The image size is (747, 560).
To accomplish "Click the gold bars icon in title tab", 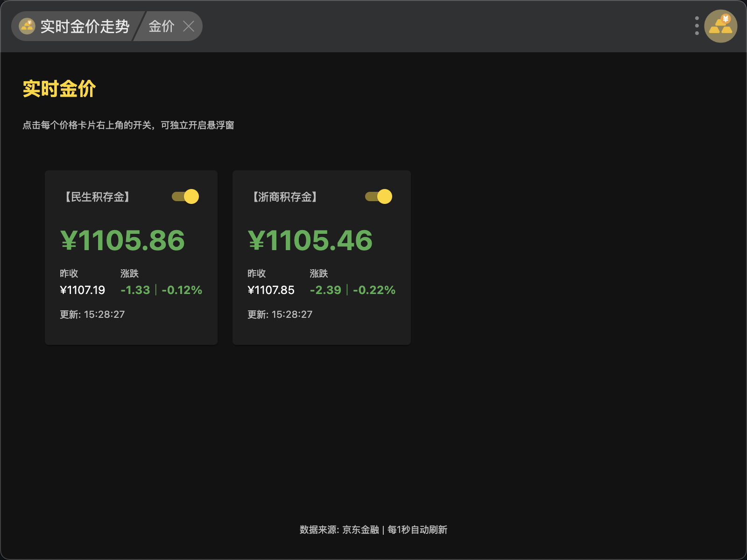I will [x=27, y=26].
